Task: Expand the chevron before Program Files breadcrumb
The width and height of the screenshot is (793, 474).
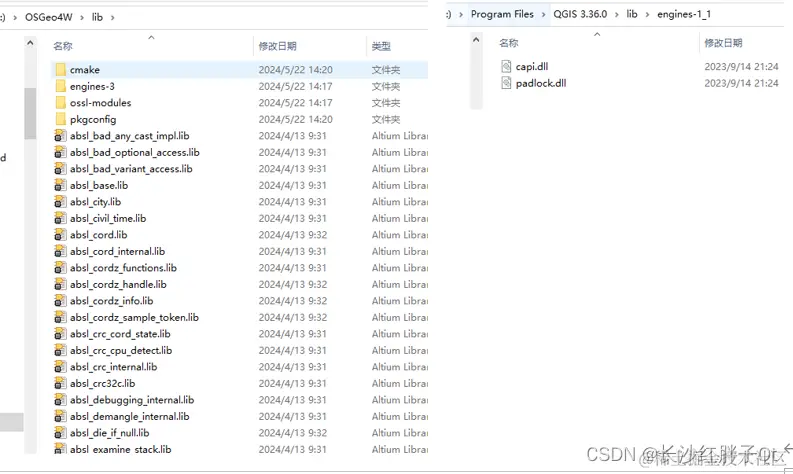Action: click(x=461, y=15)
